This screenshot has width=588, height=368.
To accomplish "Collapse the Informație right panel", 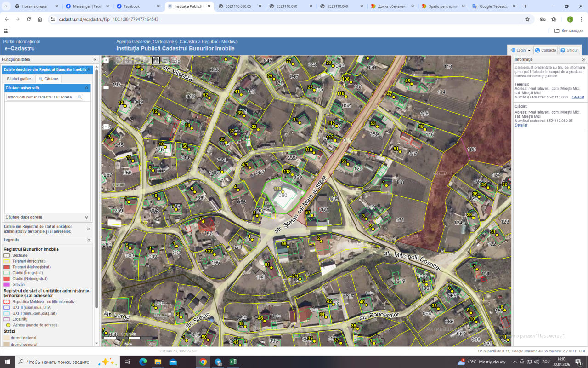I will (584, 59).
